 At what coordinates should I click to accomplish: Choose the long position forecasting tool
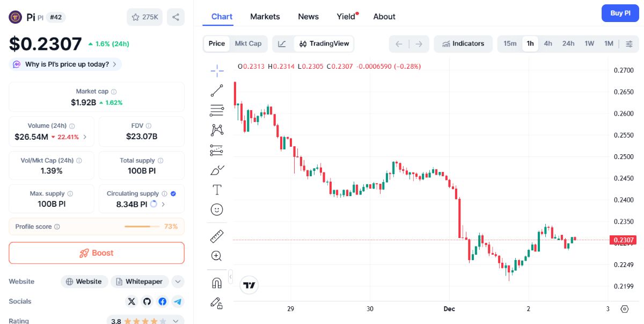(217, 150)
